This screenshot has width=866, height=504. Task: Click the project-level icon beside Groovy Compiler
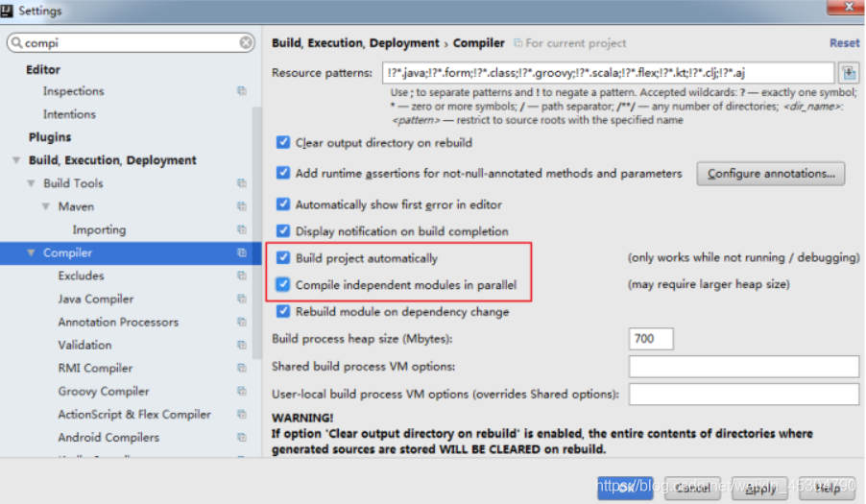pos(242,391)
